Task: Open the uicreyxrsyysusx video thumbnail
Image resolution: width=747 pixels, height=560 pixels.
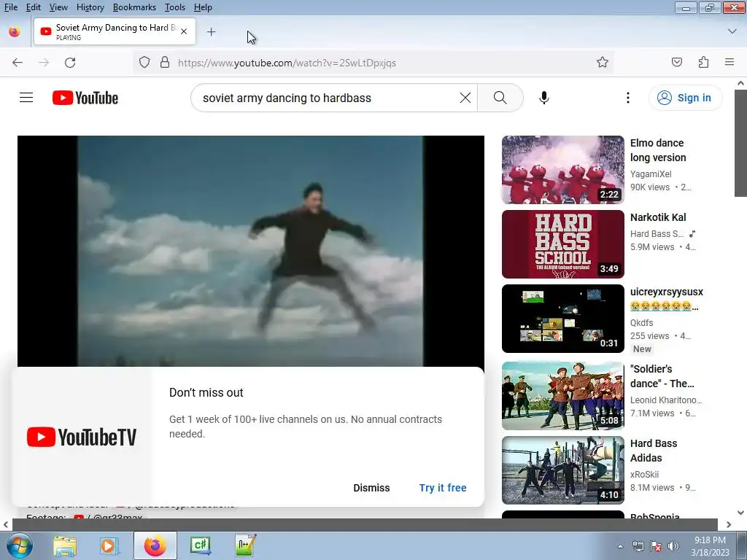Action: click(x=562, y=319)
